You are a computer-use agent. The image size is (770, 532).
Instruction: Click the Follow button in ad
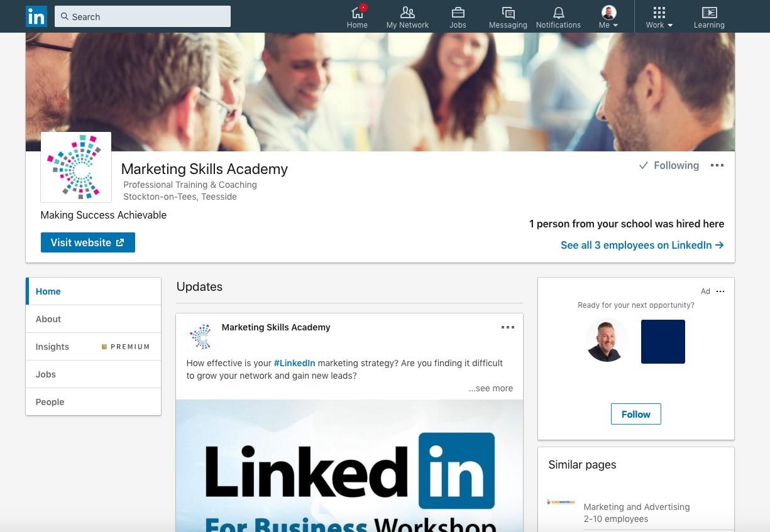[x=636, y=414]
